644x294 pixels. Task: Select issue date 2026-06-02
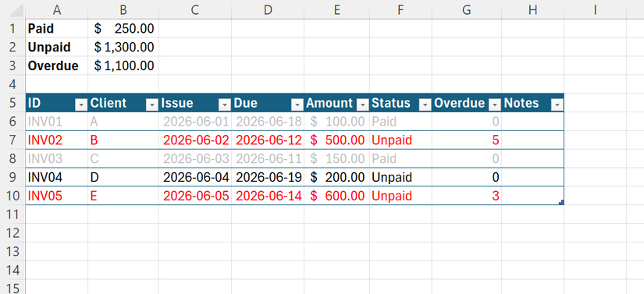click(195, 140)
